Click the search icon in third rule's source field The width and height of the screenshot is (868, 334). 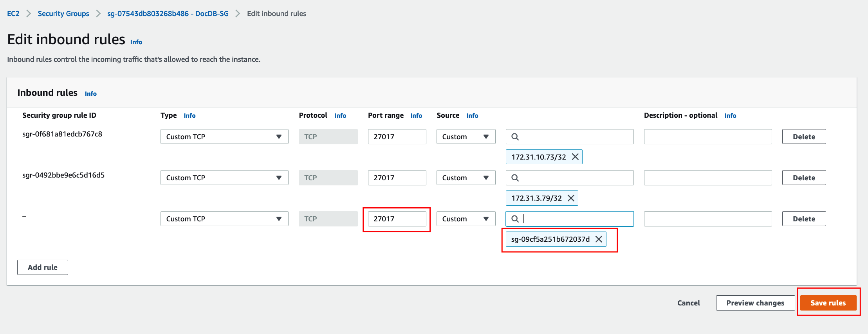pos(515,219)
